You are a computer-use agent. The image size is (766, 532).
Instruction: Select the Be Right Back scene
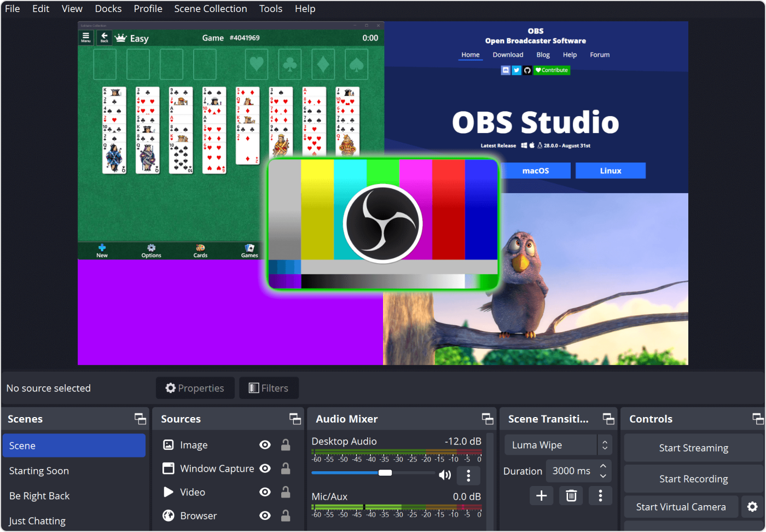click(x=39, y=495)
